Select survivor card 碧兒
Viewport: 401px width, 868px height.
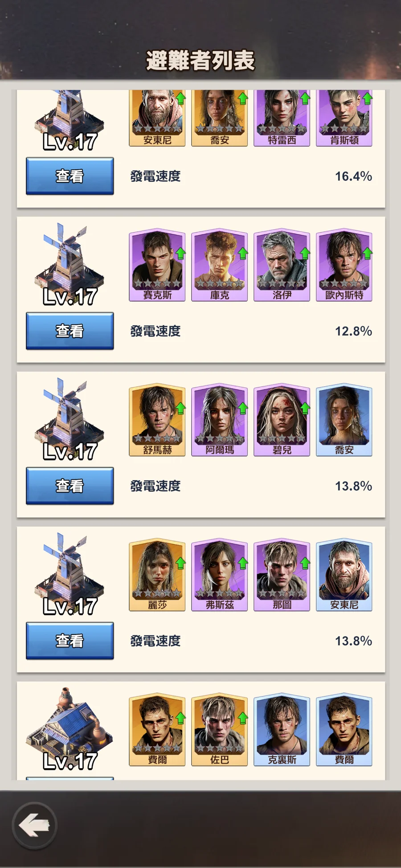point(282,420)
